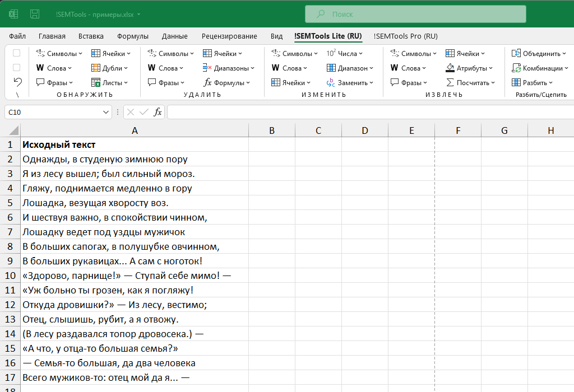Click the Формулы fx icon in УДАЛИТЬ

[207, 83]
